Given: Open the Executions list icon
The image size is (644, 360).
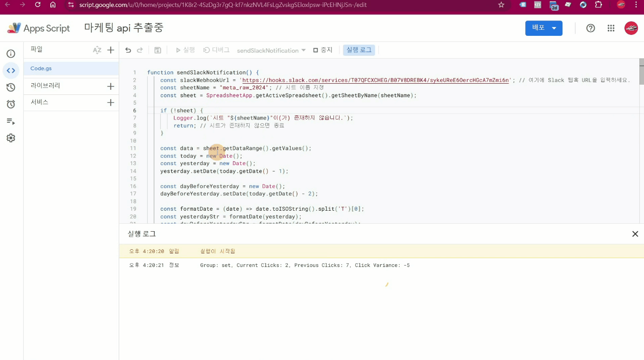Looking at the screenshot, I should 11,121.
